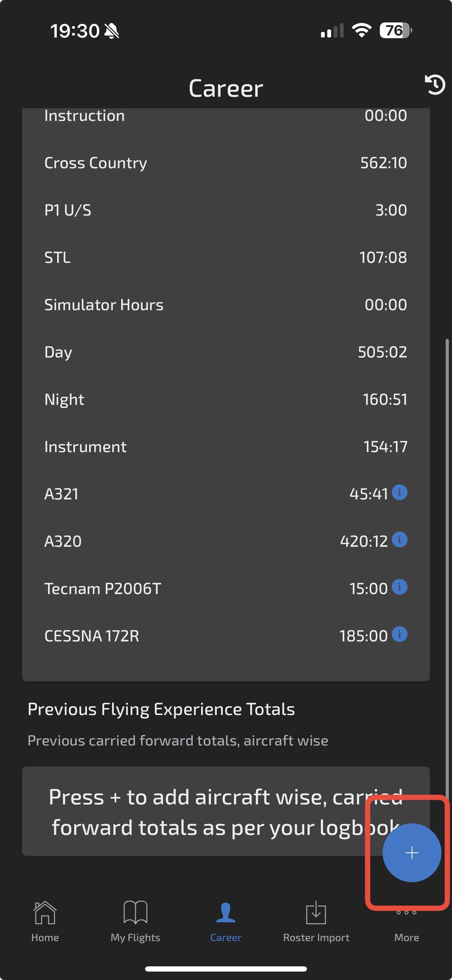452x980 pixels.
Task: Show info for A320 hours
Action: [x=399, y=539]
